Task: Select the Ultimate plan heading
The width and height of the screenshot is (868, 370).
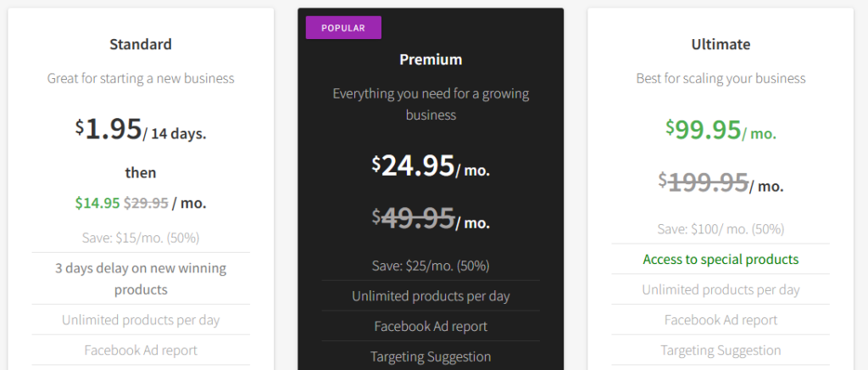Action: 721,44
